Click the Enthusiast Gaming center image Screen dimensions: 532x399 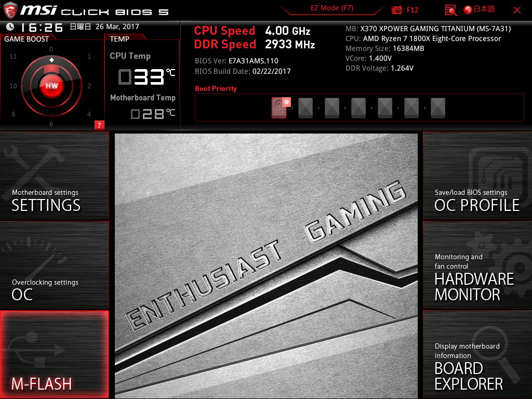(267, 265)
